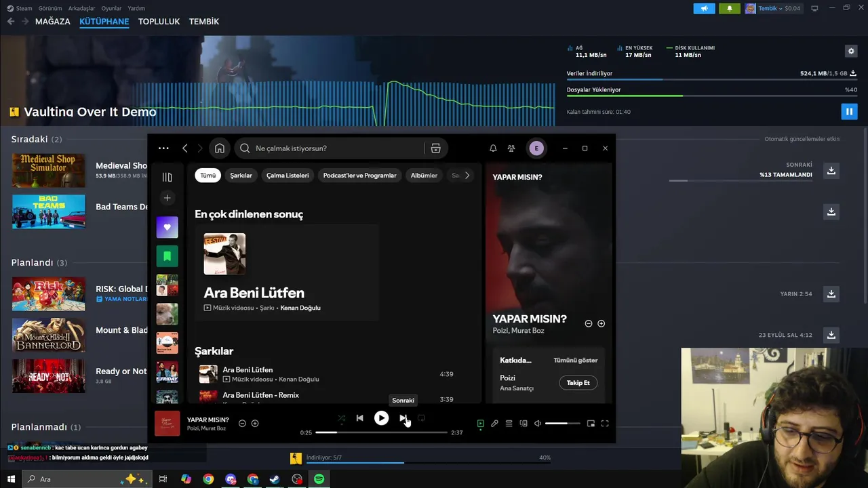
Task: Open Steam announcements megaphone button
Action: click(704, 9)
